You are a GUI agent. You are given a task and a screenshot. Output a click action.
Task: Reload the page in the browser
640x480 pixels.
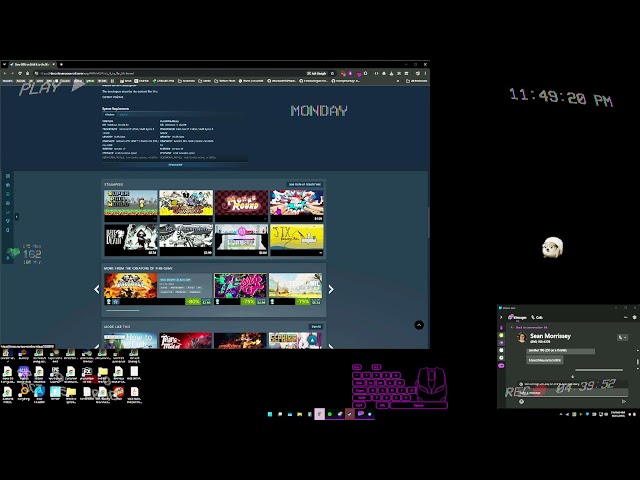pos(20,73)
